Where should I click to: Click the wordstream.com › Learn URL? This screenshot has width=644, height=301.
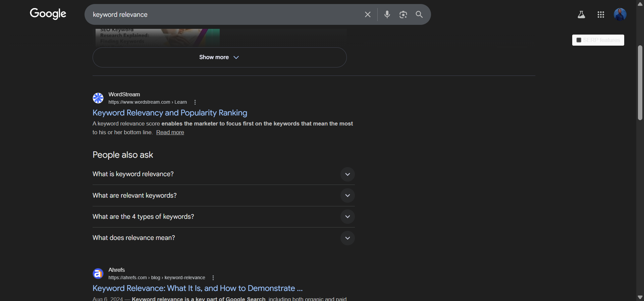pos(148,102)
